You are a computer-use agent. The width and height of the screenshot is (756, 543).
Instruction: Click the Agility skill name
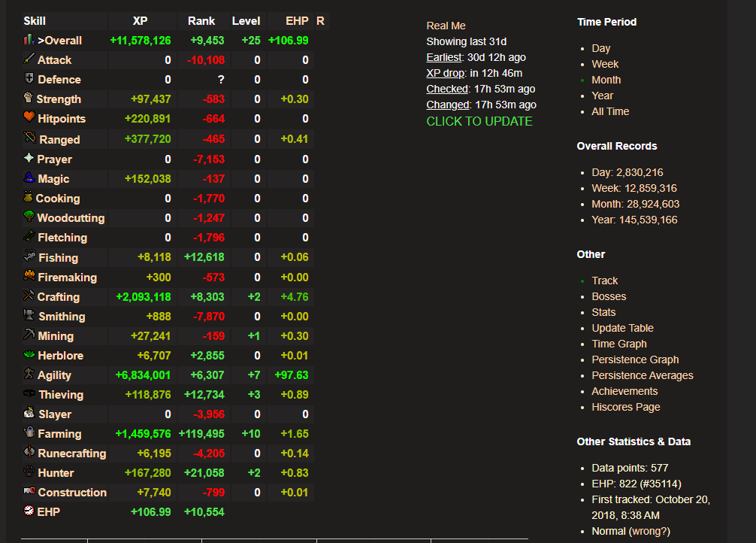[x=54, y=375]
